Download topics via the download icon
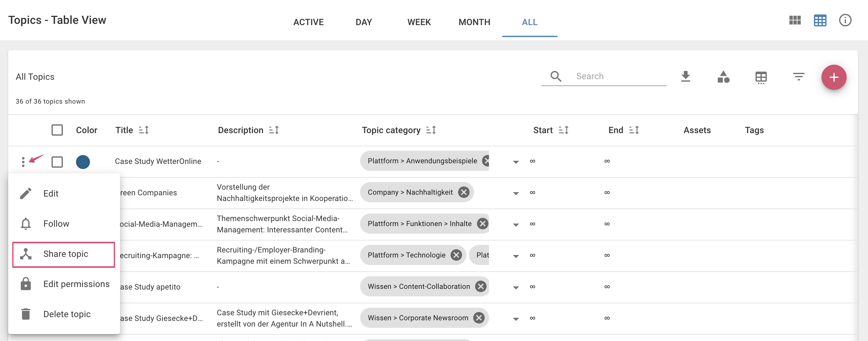The height and width of the screenshot is (341, 868). pos(685,76)
